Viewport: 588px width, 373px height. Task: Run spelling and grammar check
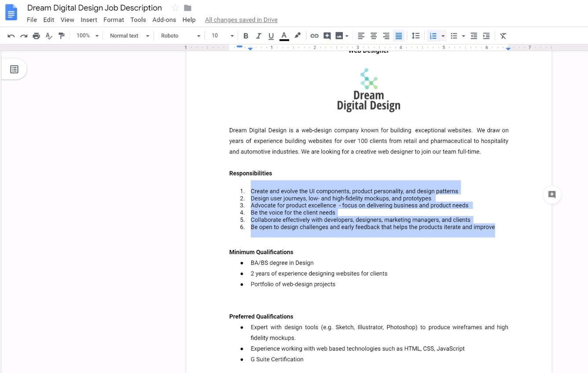pos(49,36)
